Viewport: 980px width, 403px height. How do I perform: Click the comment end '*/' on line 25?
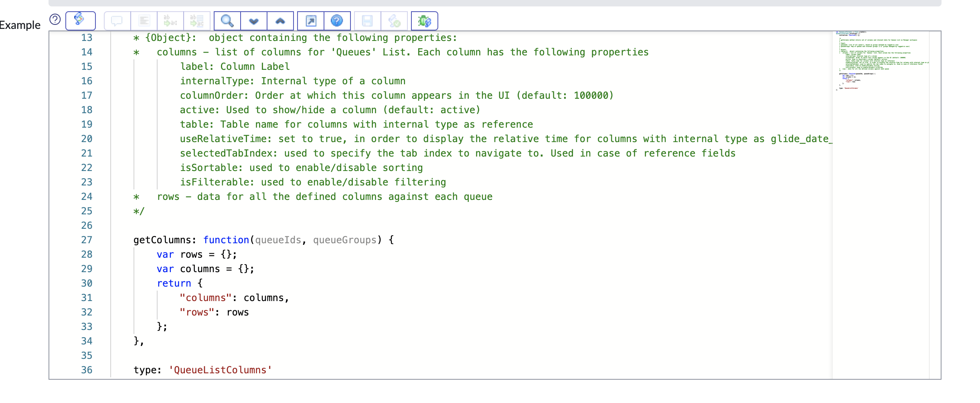[139, 211]
